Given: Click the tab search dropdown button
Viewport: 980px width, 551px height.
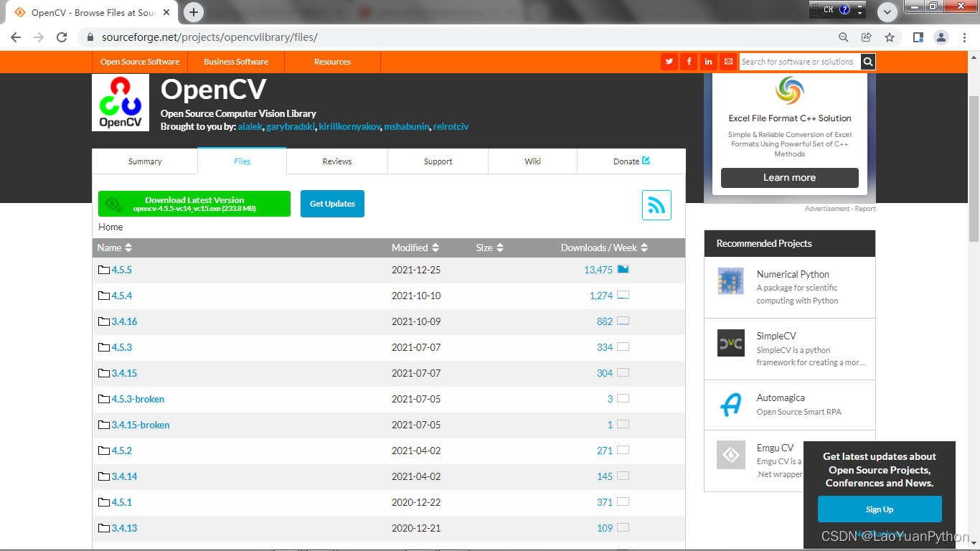Looking at the screenshot, I should coord(887,11).
